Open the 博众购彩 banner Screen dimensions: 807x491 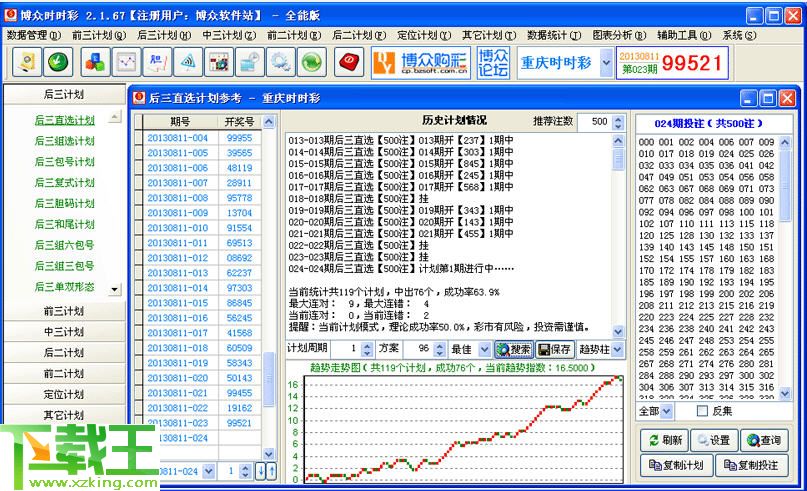(x=421, y=63)
